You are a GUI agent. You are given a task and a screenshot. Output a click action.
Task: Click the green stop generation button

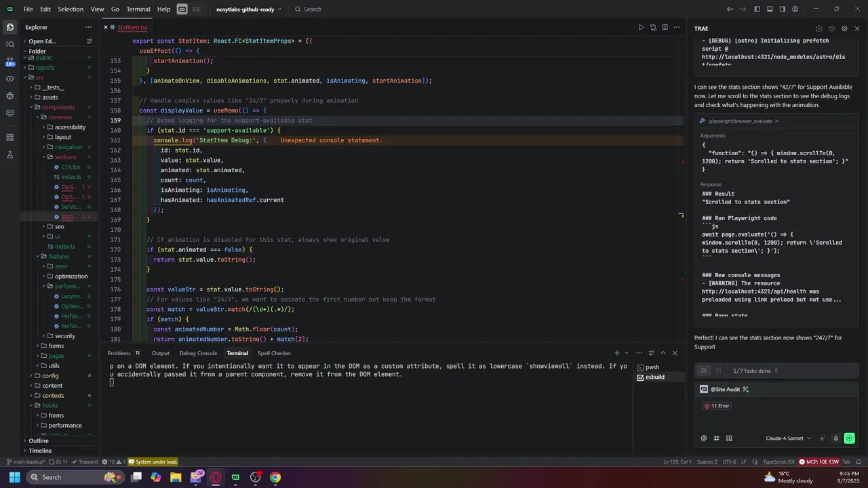click(x=849, y=439)
